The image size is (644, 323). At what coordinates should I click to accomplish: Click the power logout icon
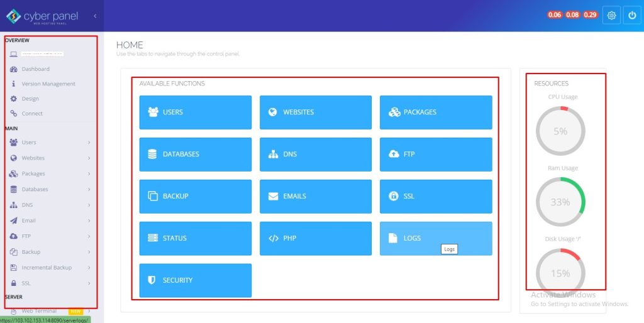[632, 16]
